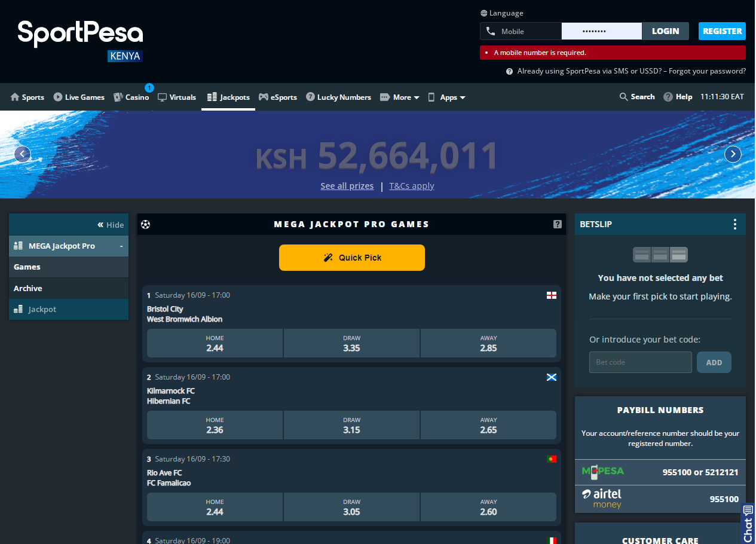Collapse the MEGA Jackpot Pro section
The width and height of the screenshot is (756, 544).
[x=121, y=246]
